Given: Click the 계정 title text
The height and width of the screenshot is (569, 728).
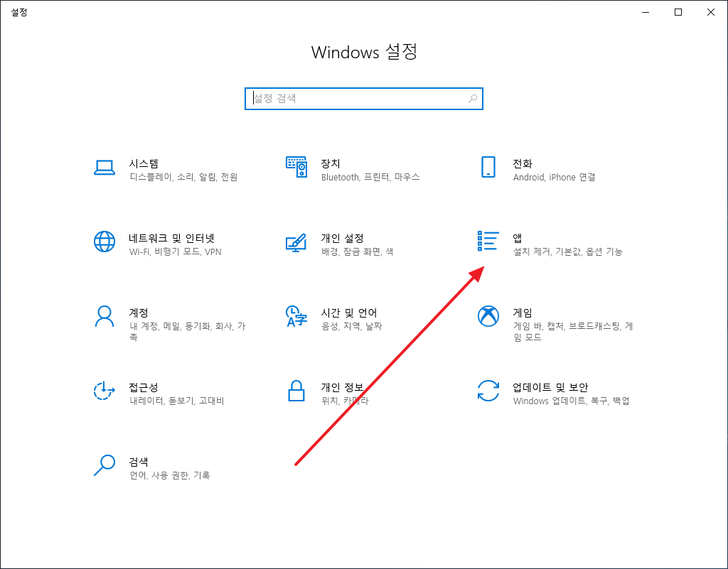Looking at the screenshot, I should click(139, 313).
